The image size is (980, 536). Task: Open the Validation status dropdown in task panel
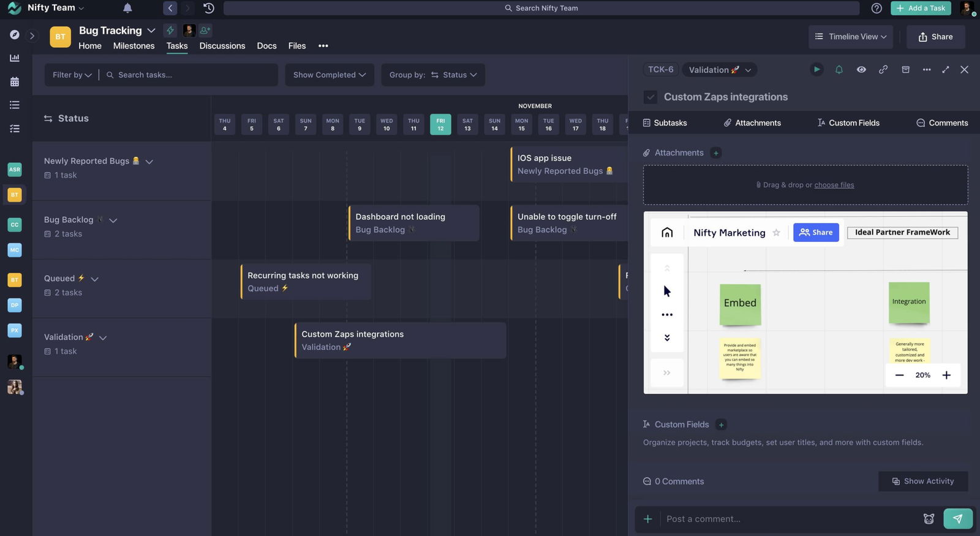[720, 70]
